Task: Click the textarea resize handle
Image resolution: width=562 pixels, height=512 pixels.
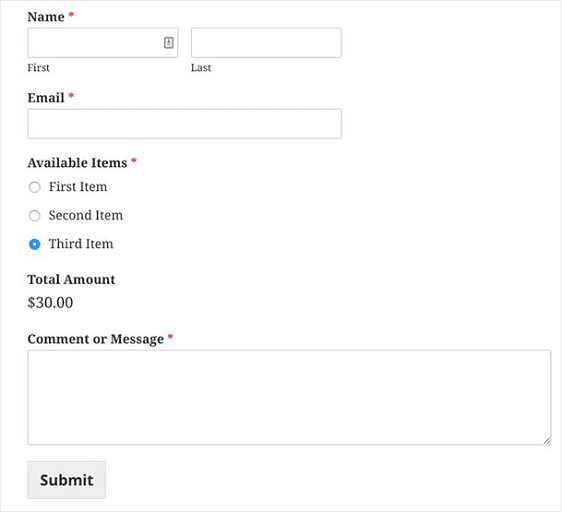Action: click(547, 441)
